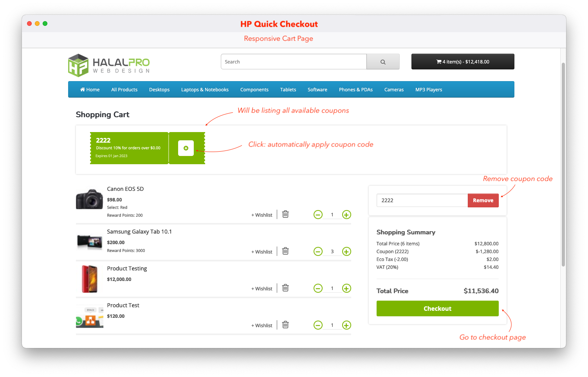Image resolution: width=588 pixels, height=377 pixels.
Task: Click the search magnifier icon button
Action: tap(383, 62)
